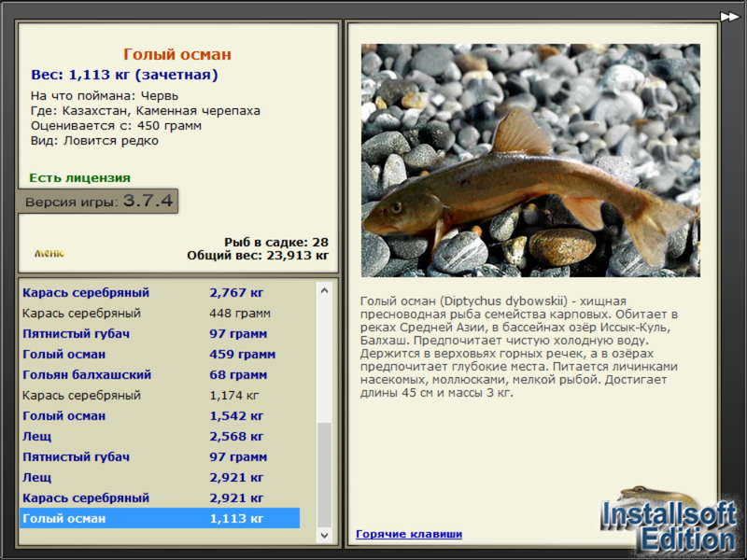Viewport: 747px width, 560px height.
Task: Select Карась серебряный 448 грамм row
Action: 160,313
